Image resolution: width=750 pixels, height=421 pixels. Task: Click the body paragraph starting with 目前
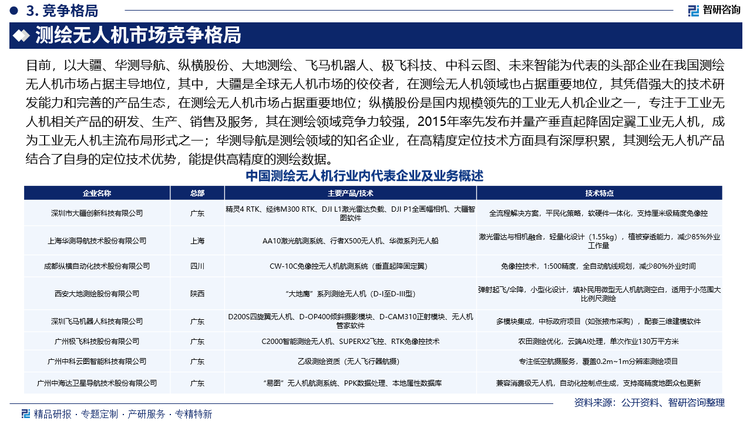click(375, 112)
